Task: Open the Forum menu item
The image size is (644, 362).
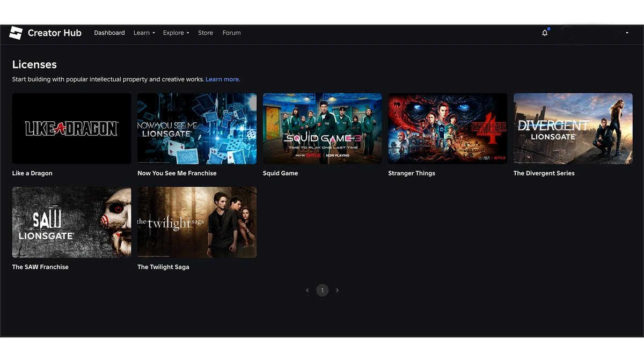Action: click(231, 33)
